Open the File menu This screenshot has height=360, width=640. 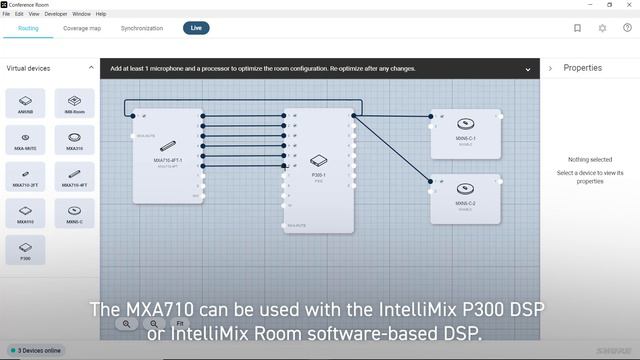click(6, 14)
